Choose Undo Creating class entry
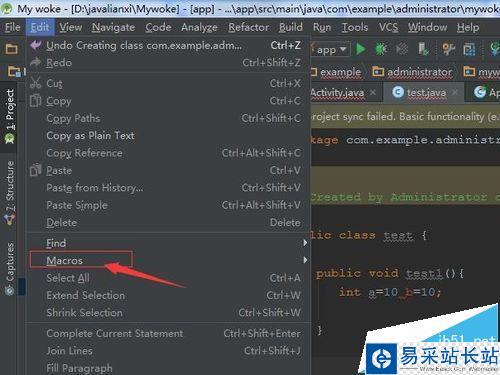This screenshot has height=375, width=500. [x=168, y=45]
